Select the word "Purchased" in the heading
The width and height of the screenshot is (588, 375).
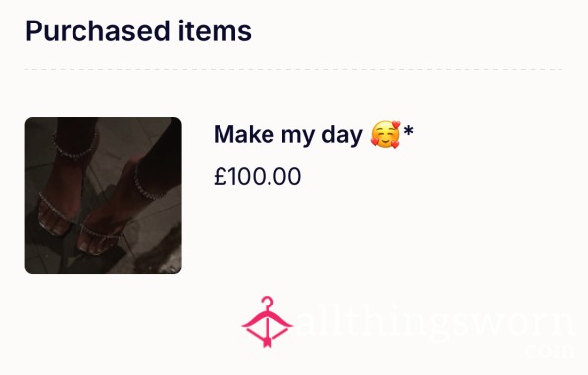(98, 31)
